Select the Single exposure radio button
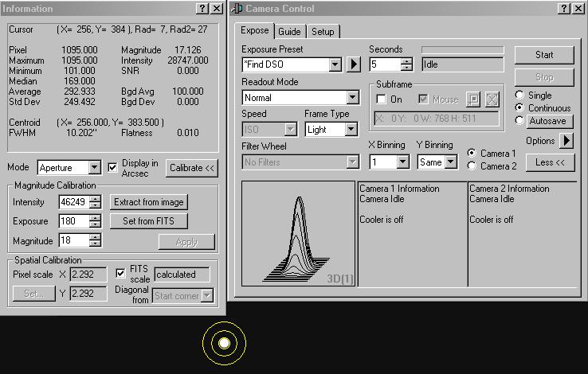 (x=520, y=95)
